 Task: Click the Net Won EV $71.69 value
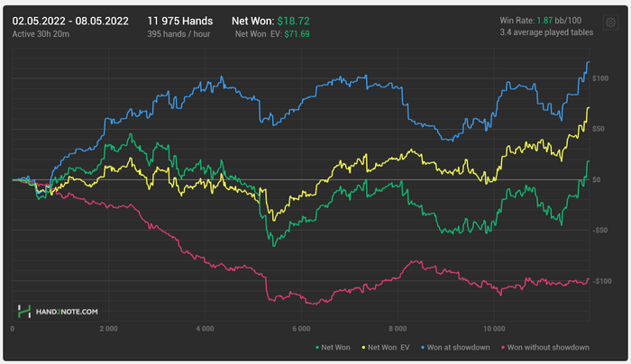[x=297, y=34]
